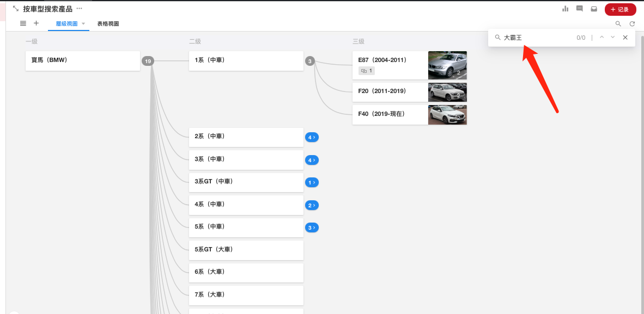Screen dimensions: 644x314
Task: Expand the 3系GT（中車）node badge
Action: tap(312, 182)
